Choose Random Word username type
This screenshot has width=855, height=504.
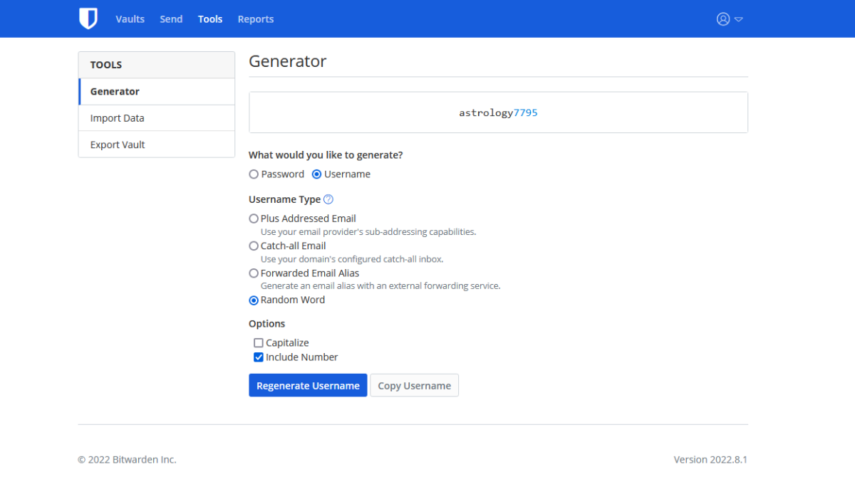tap(254, 300)
